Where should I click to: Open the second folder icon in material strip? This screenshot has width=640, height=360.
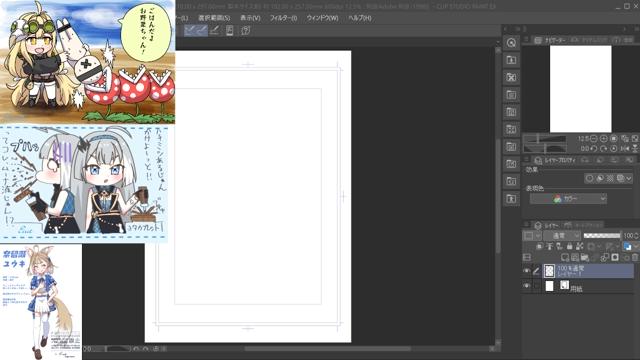(511, 77)
